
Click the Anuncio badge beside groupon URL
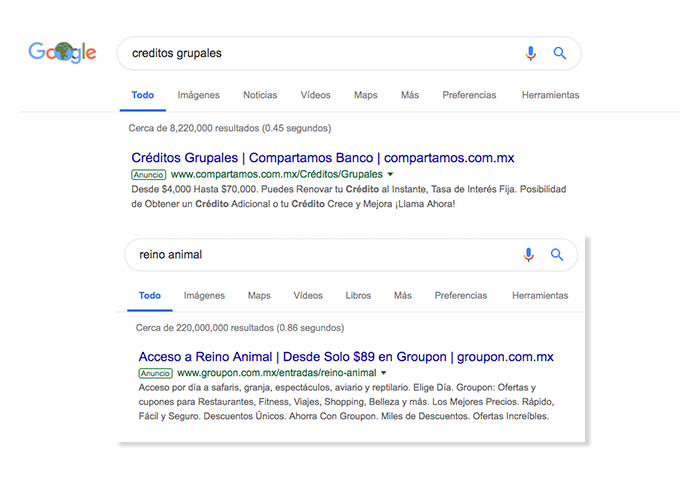coord(155,373)
